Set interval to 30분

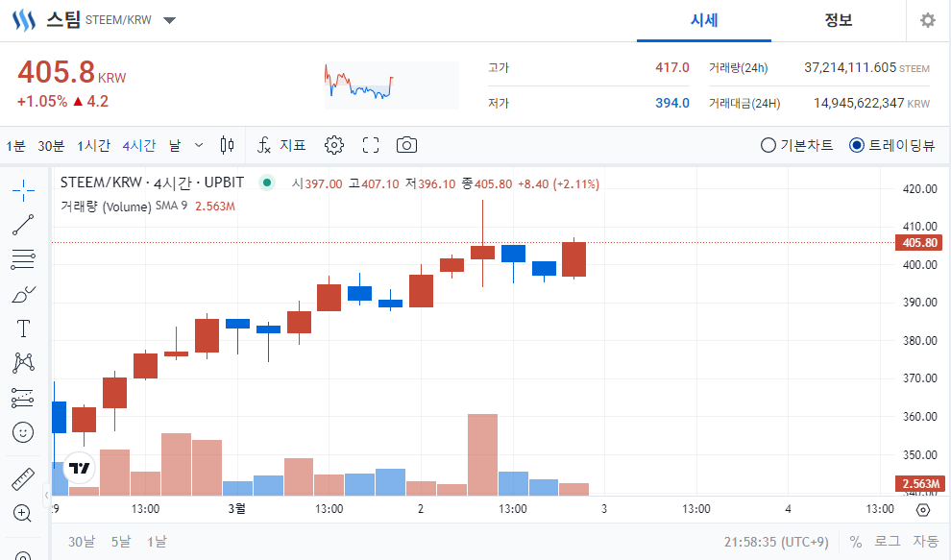tap(51, 146)
